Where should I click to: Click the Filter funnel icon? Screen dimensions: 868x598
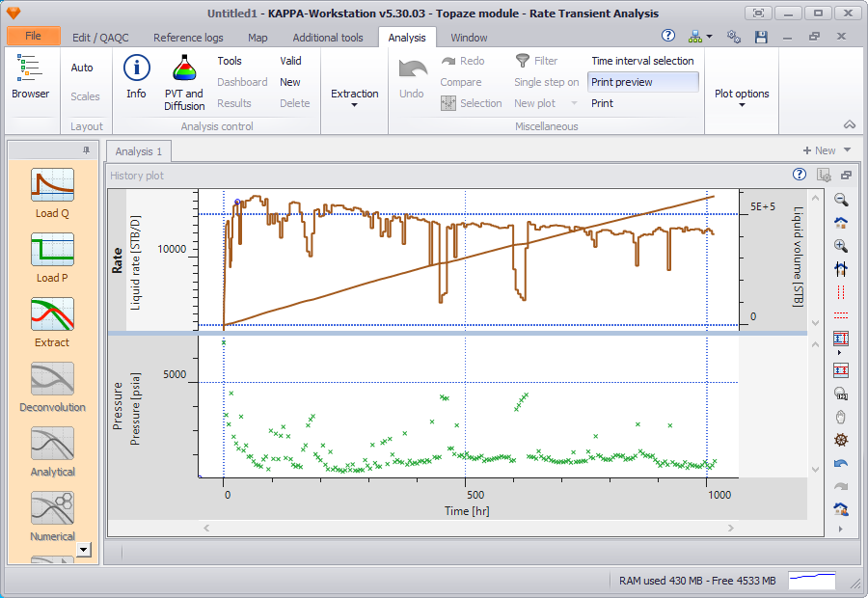pyautogui.click(x=522, y=61)
